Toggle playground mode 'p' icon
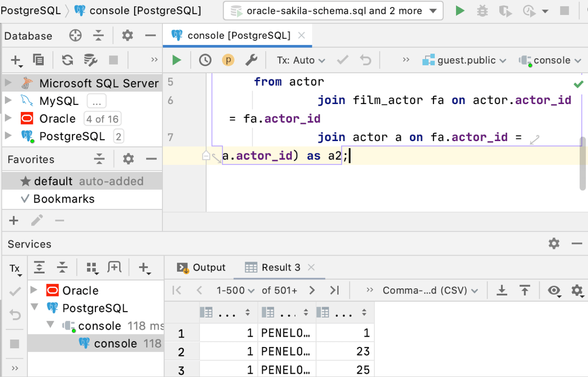The height and width of the screenshot is (377, 588). 228,60
